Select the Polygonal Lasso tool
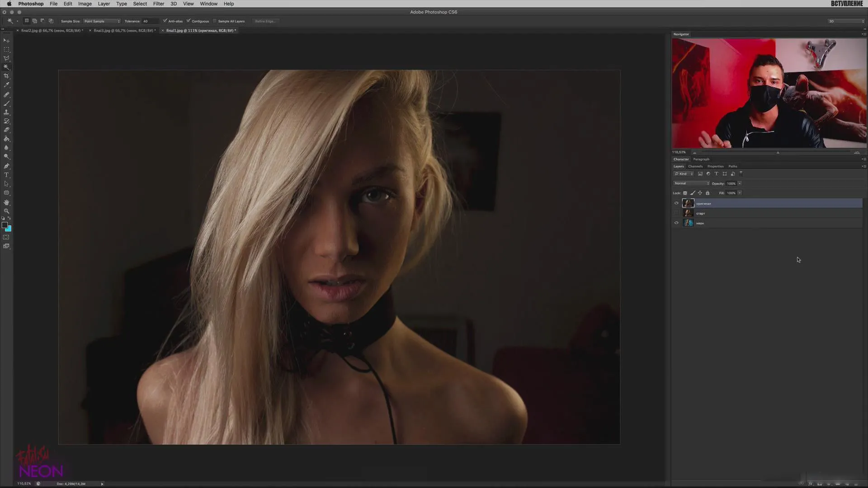The height and width of the screenshot is (488, 868). pyautogui.click(x=6, y=58)
